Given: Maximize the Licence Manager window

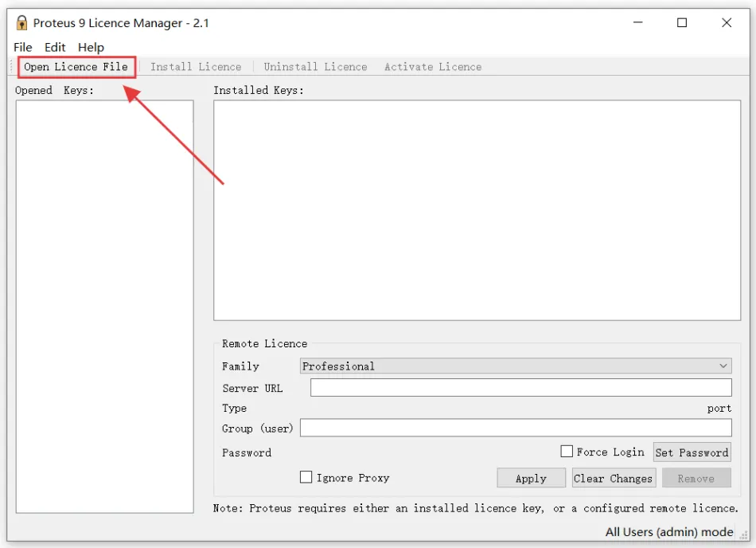Looking at the screenshot, I should 682,22.
